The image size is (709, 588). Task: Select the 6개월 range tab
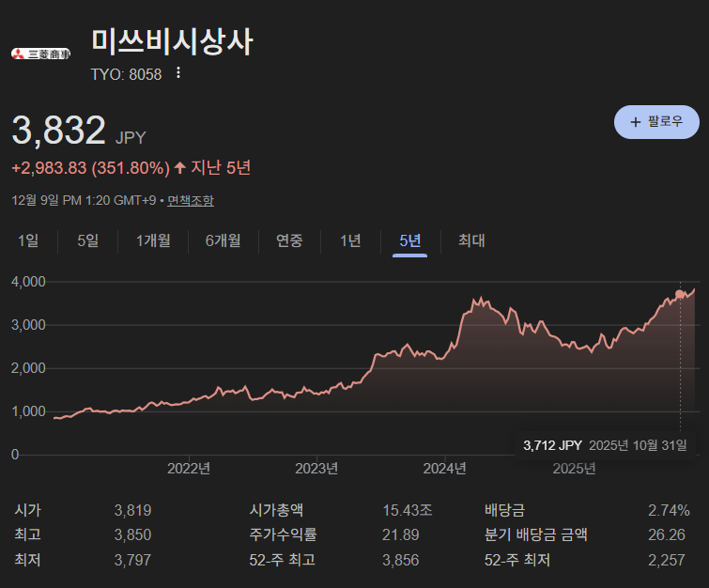(223, 240)
